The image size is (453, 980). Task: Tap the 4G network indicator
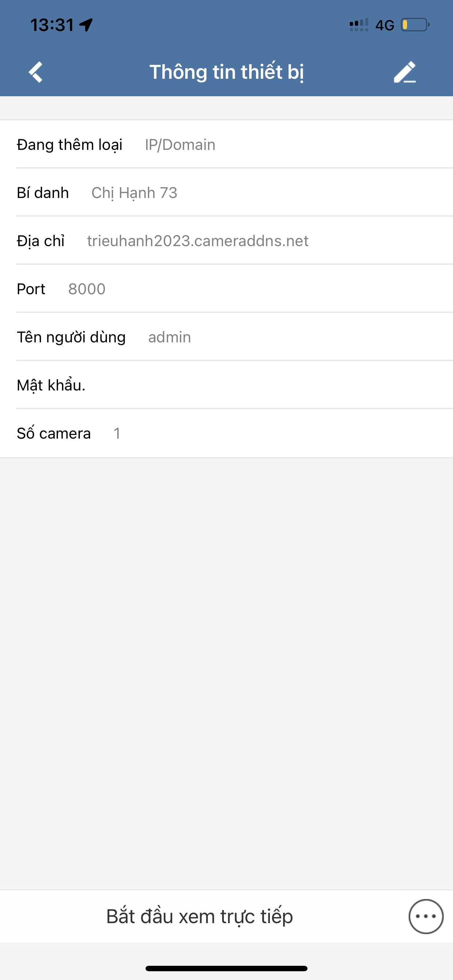click(384, 26)
